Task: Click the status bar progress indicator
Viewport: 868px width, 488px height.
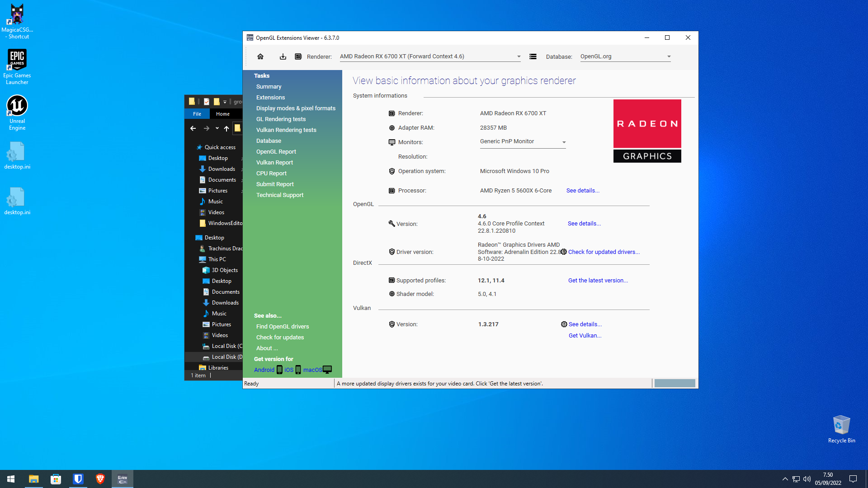Action: click(x=675, y=384)
